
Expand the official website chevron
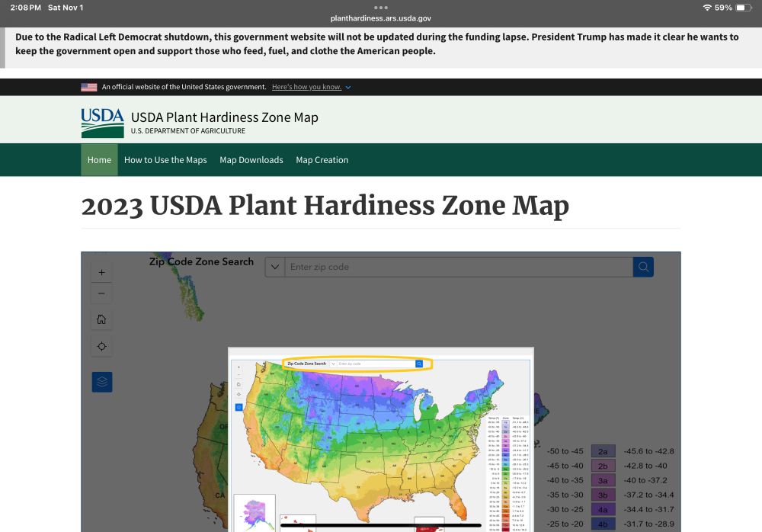tap(348, 88)
